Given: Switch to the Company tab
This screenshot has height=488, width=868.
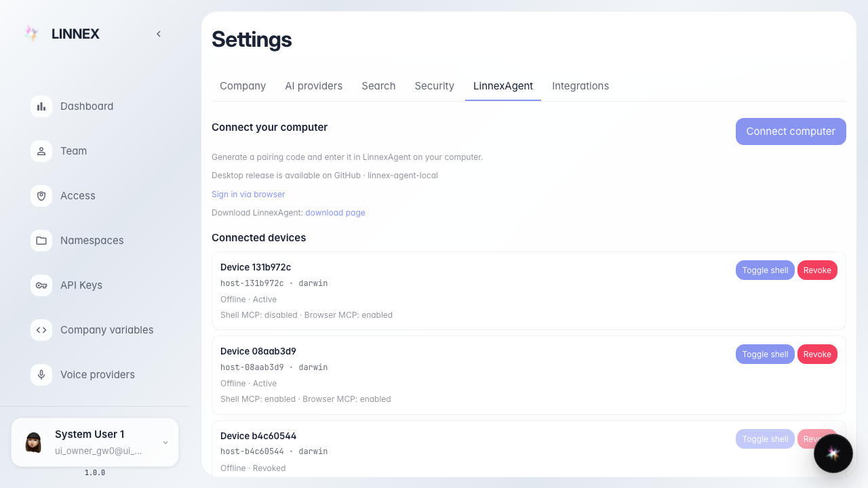Looking at the screenshot, I should pos(243,86).
